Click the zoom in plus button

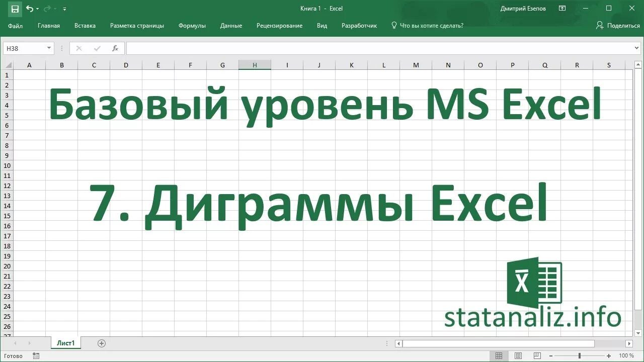609,356
